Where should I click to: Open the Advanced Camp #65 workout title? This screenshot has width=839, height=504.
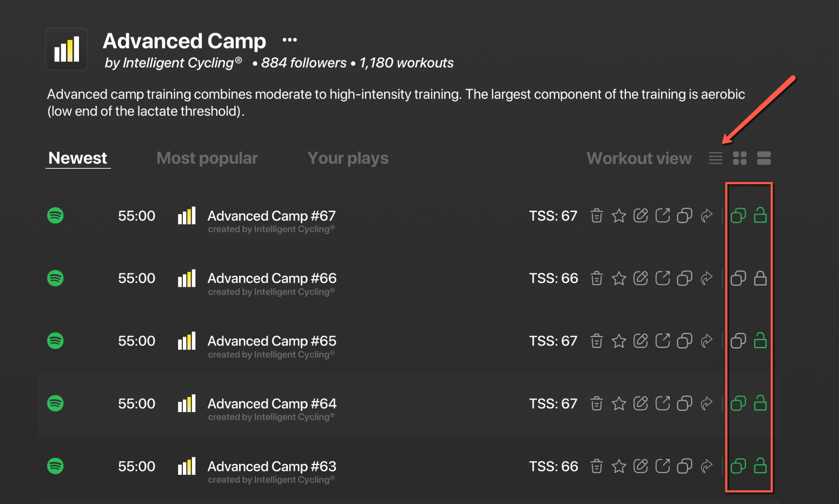click(272, 341)
